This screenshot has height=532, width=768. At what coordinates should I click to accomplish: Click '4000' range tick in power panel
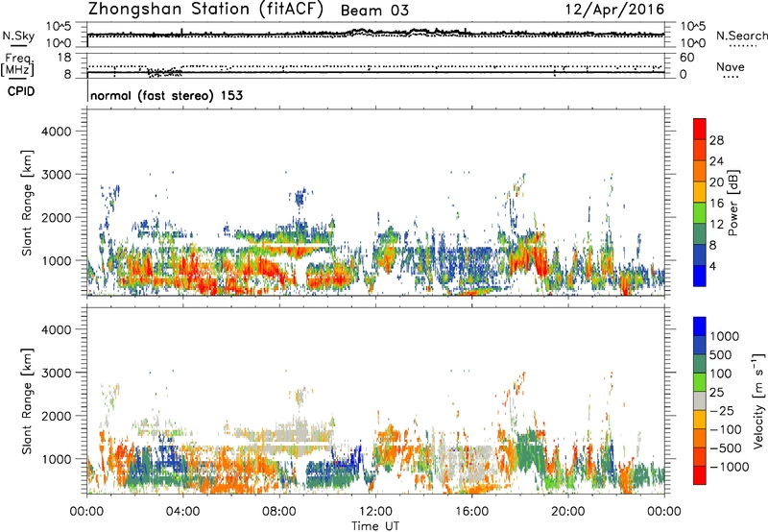pos(56,132)
